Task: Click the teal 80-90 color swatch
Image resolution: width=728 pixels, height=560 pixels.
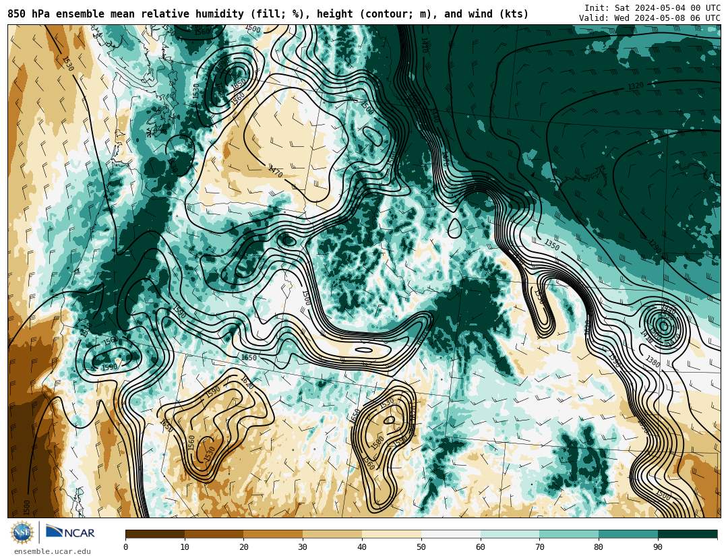Action: click(x=628, y=534)
